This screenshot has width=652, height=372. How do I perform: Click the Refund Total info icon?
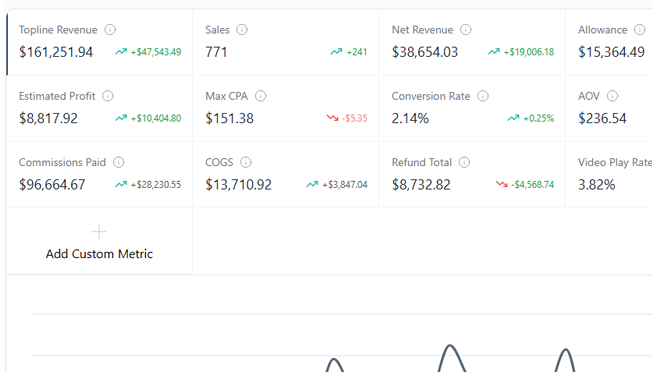pos(464,163)
